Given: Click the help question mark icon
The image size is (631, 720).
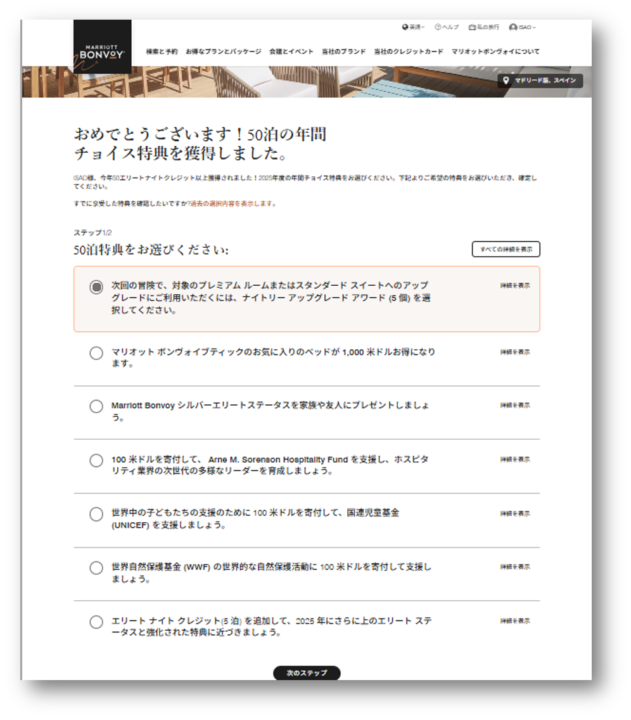Looking at the screenshot, I should coord(438,27).
